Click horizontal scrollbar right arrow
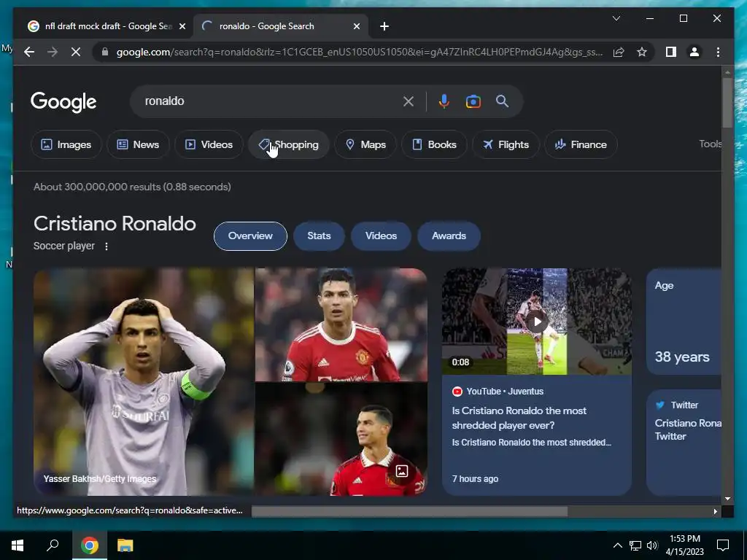 [x=715, y=511]
